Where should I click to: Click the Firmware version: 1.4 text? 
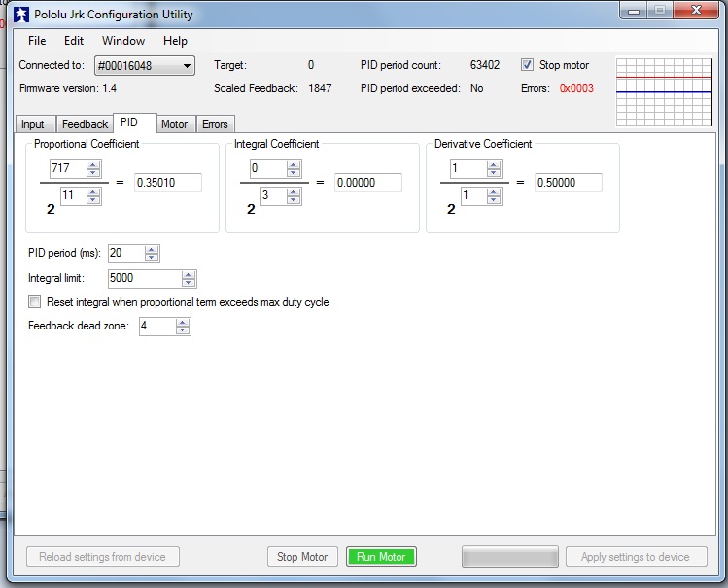click(x=68, y=88)
